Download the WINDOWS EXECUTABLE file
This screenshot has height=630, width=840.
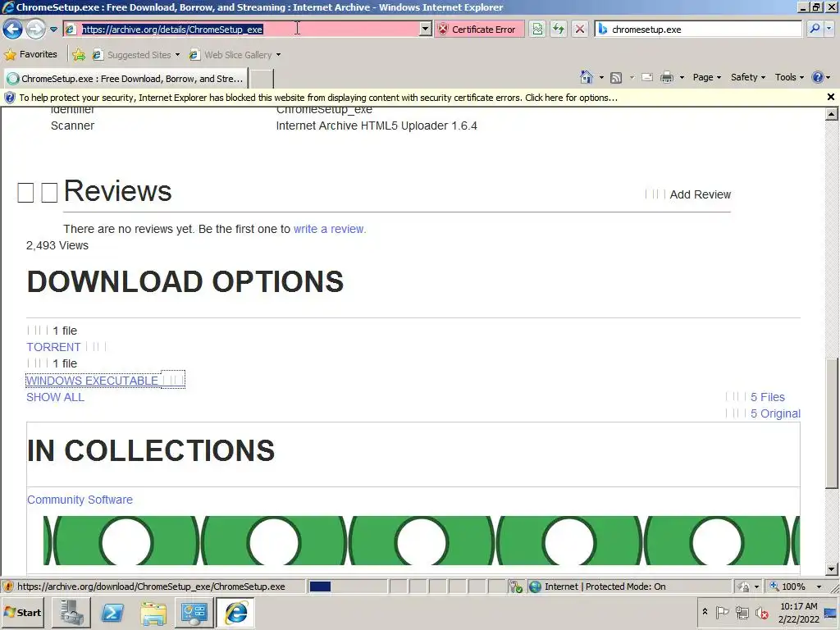(92, 381)
